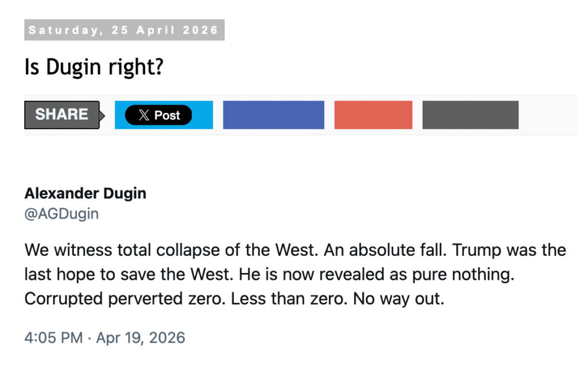Click the tweet text about collapse of the West

(295, 275)
